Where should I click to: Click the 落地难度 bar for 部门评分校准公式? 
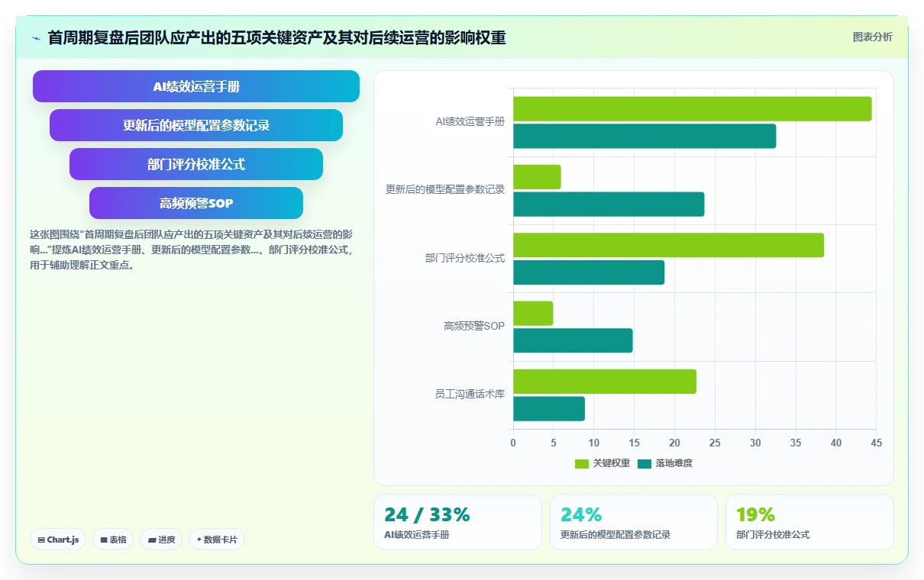589,272
